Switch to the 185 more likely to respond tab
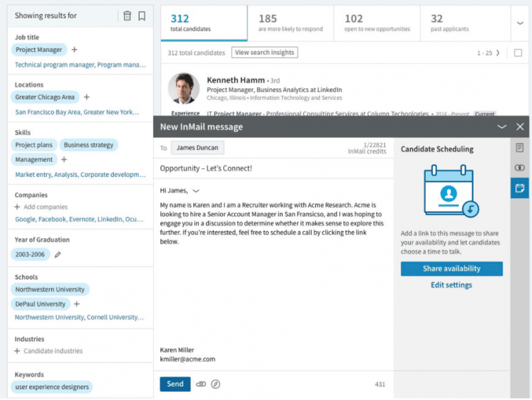 (x=290, y=23)
